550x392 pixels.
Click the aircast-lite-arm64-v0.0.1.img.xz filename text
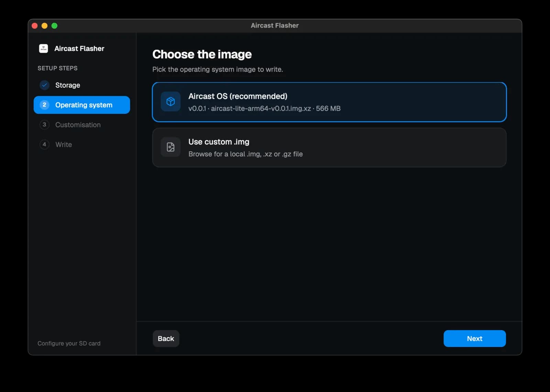tap(261, 109)
